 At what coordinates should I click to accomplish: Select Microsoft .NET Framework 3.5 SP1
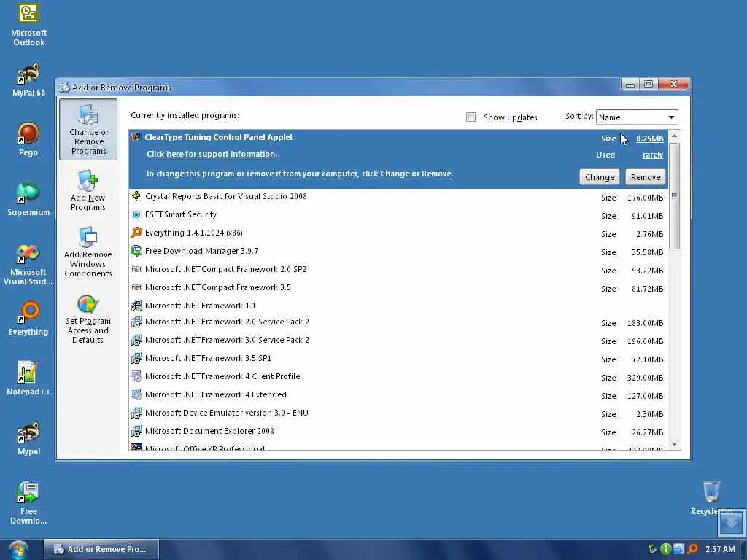pyautogui.click(x=398, y=359)
